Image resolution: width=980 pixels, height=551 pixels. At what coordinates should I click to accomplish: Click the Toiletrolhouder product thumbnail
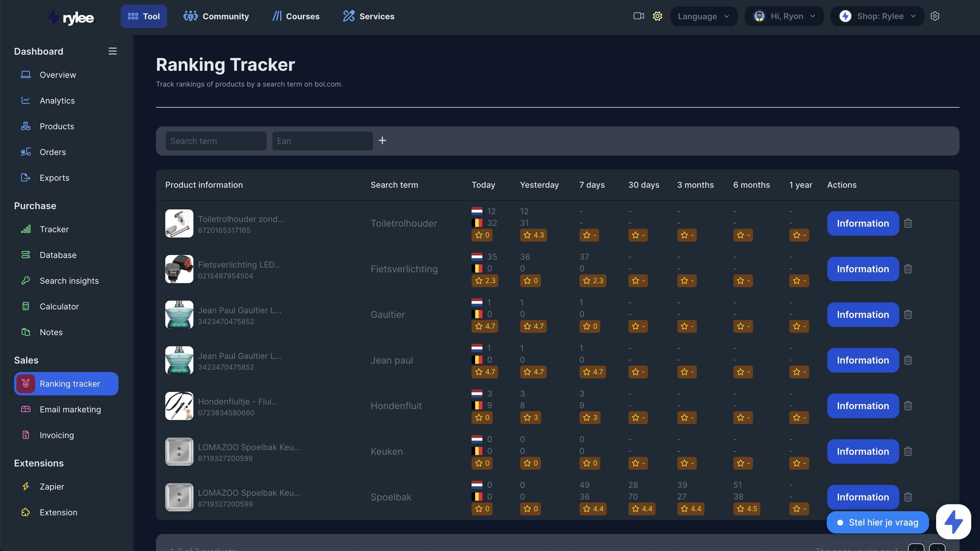click(x=179, y=223)
